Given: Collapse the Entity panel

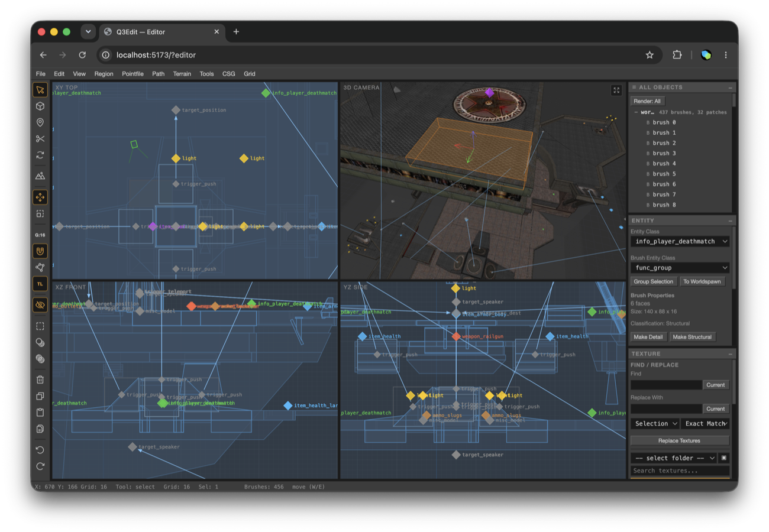Looking at the screenshot, I should click(730, 220).
